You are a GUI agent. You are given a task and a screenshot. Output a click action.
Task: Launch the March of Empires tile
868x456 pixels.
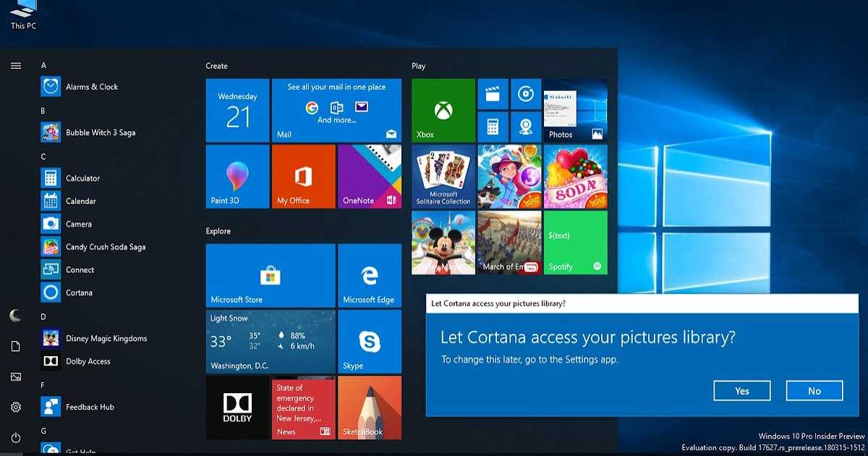(509, 242)
